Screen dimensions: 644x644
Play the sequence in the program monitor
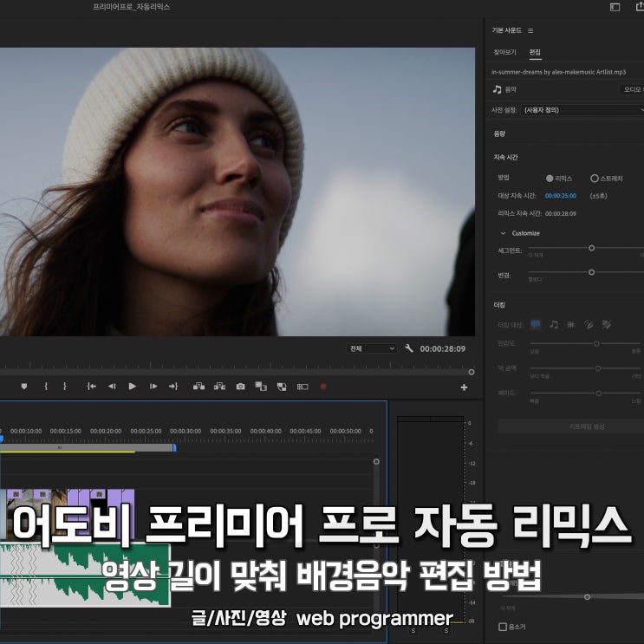[133, 386]
